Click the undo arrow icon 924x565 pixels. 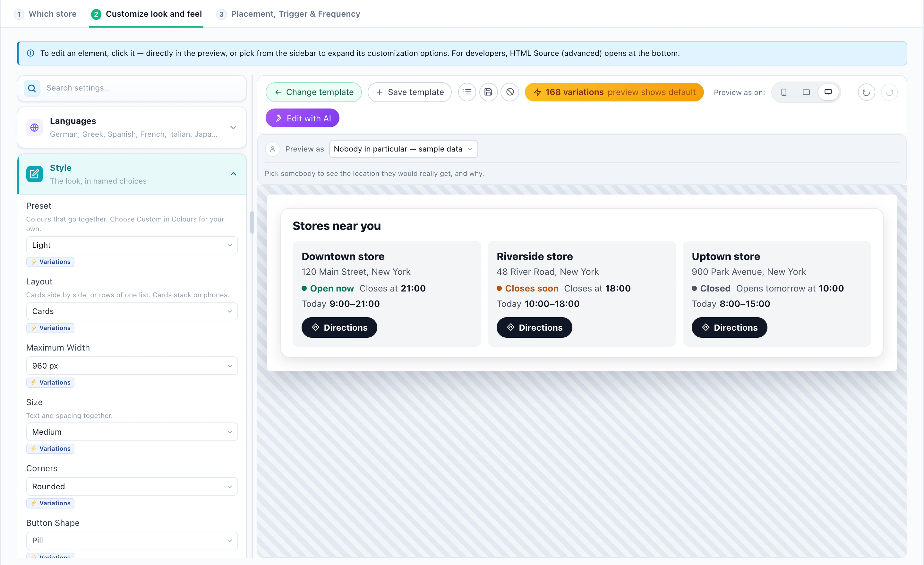[866, 93]
